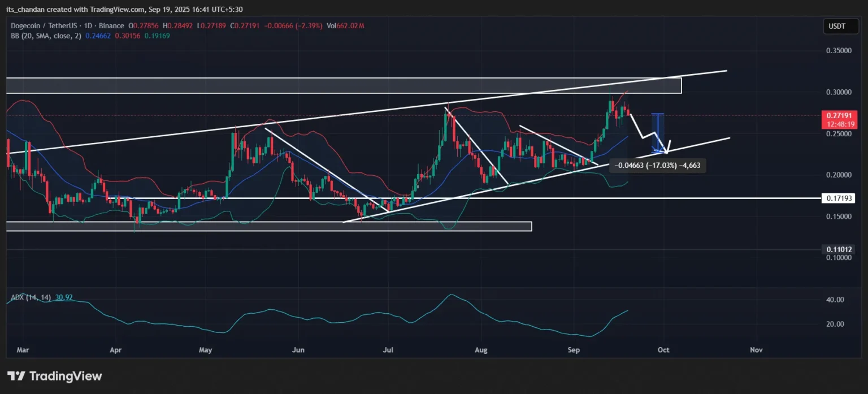Click the Vol 662.02M value in the legend
This screenshot has height=394, width=868.
coord(345,25)
